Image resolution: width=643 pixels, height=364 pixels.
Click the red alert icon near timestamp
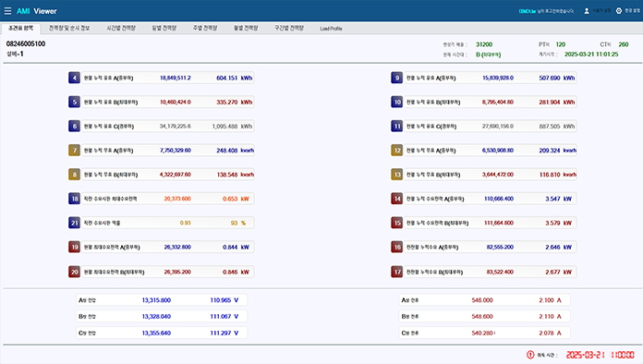tap(530, 355)
